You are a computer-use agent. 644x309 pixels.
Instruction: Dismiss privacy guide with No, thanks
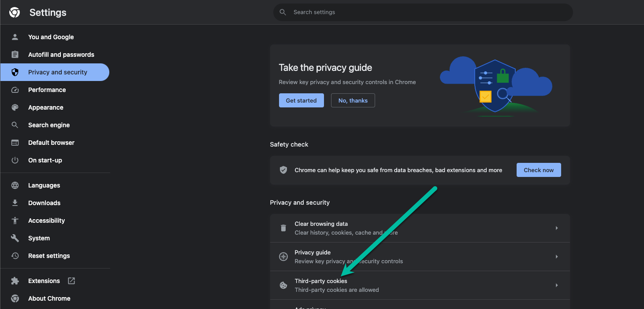(x=353, y=100)
